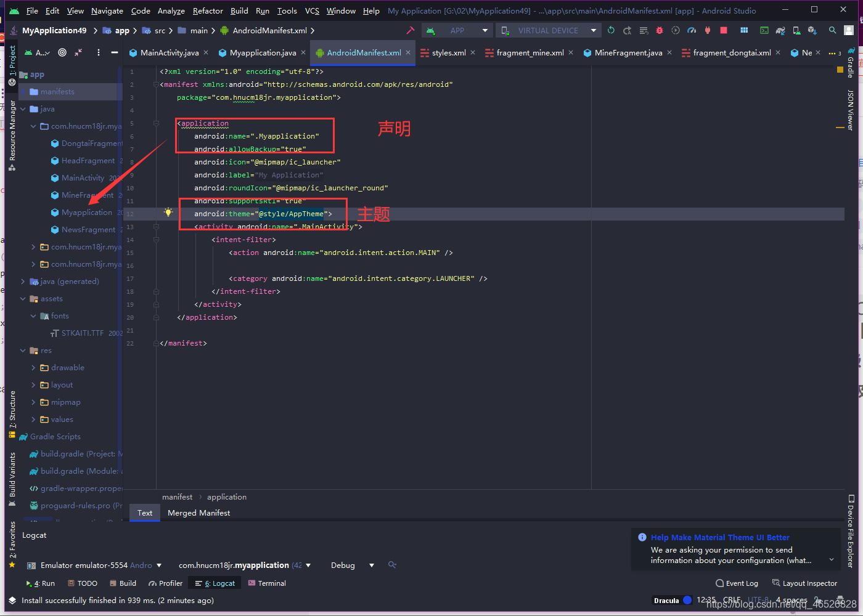Viewport: 863px width, 616px height.
Task: Click the Apply Changes and Restart Activity icon
Action: point(627,30)
